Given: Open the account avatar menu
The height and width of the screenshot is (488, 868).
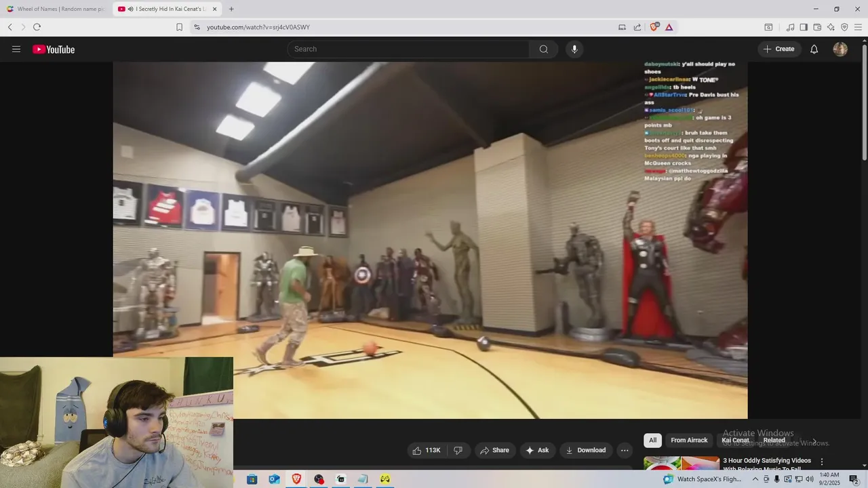Looking at the screenshot, I should tap(840, 49).
